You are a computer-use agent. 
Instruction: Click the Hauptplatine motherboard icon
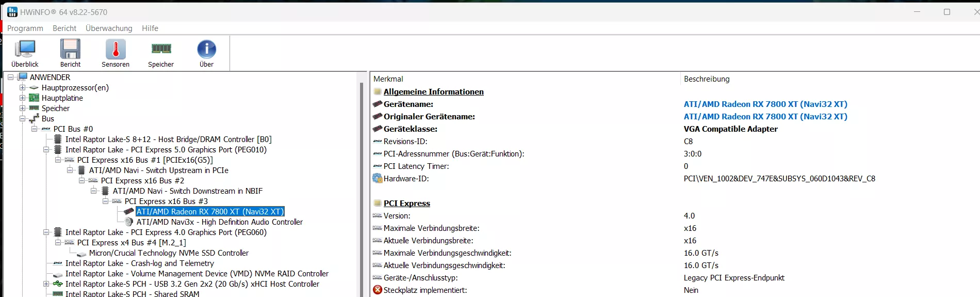pyautogui.click(x=34, y=98)
